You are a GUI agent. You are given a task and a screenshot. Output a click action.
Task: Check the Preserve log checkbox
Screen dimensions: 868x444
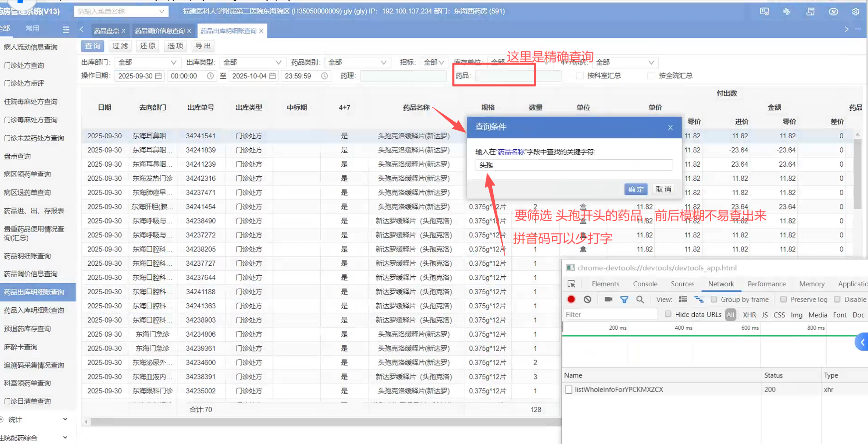click(783, 299)
